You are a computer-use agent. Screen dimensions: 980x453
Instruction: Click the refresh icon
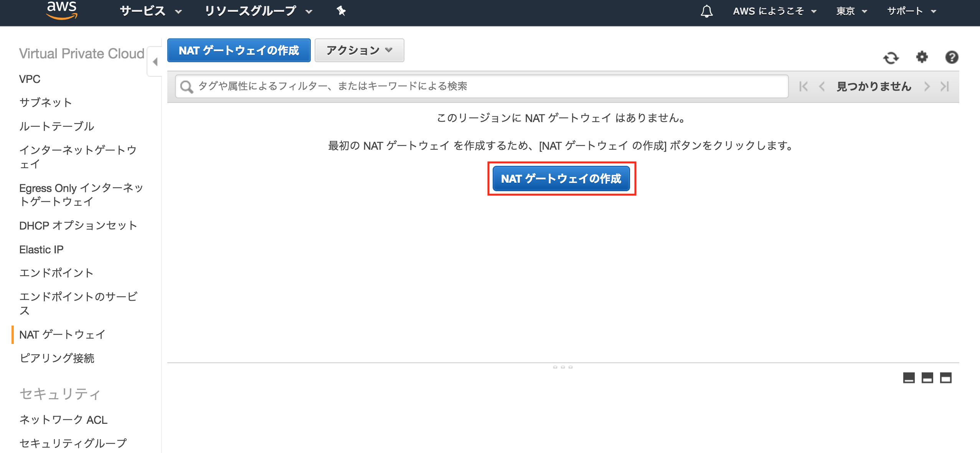tap(891, 58)
